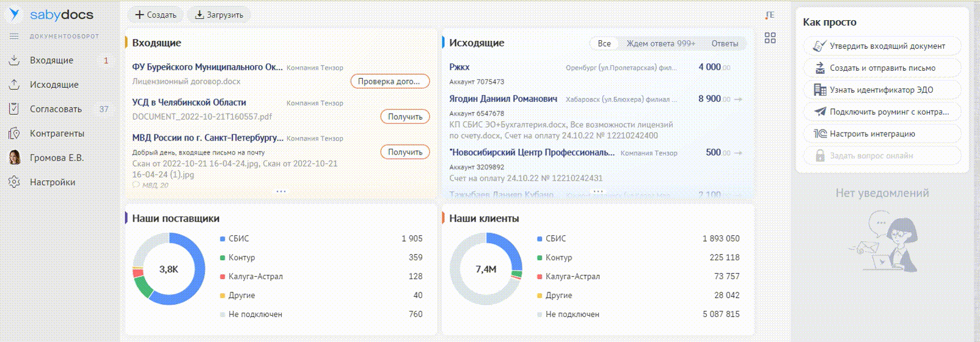Click Наши поставщики heading
The height and width of the screenshot is (342, 980).
[x=175, y=219]
